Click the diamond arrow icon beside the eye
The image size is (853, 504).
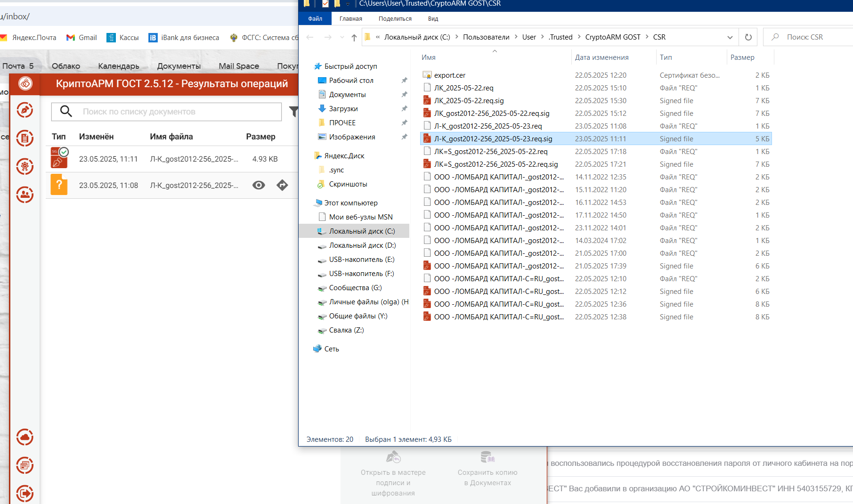point(282,185)
